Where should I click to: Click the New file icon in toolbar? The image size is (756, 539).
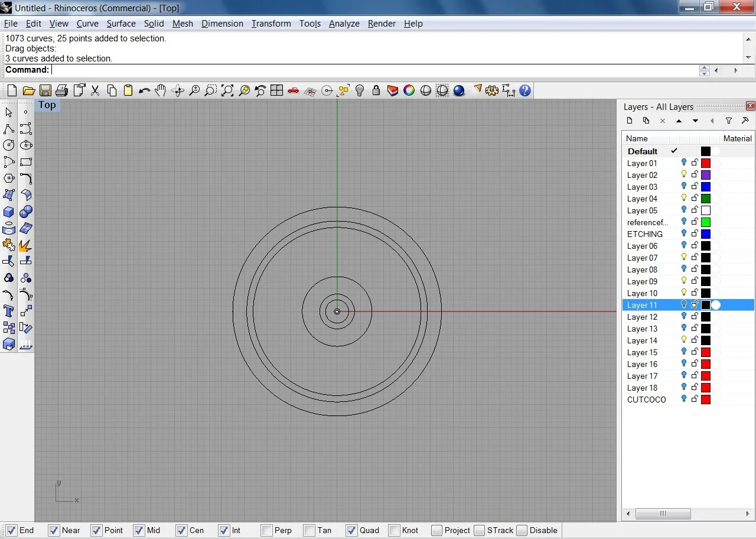12,90
